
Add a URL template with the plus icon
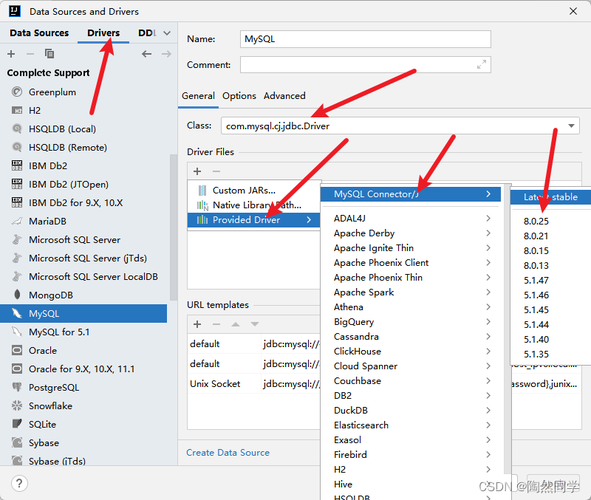pos(197,324)
